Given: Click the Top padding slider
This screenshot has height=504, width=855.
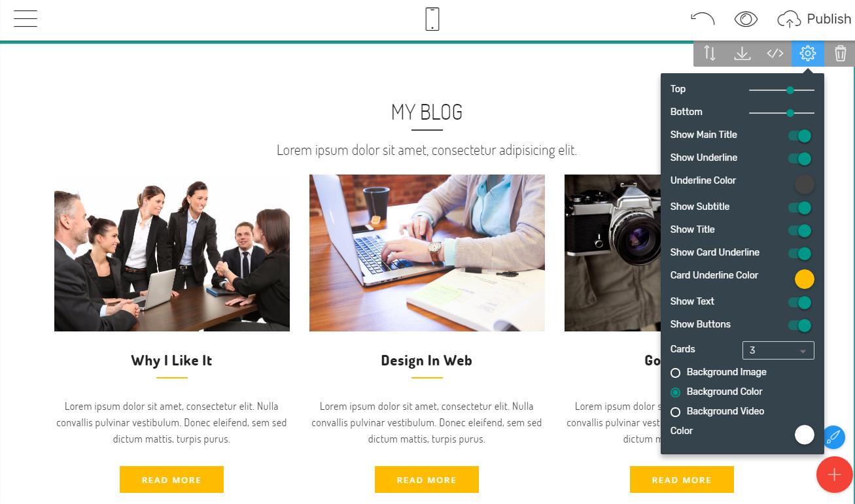Looking at the screenshot, I should point(782,90).
